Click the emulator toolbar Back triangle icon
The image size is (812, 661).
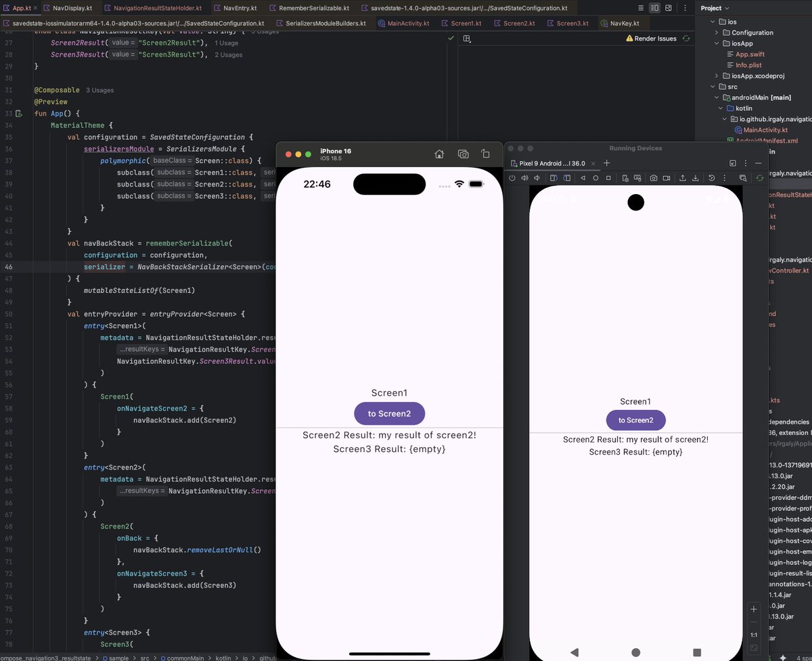(583, 178)
